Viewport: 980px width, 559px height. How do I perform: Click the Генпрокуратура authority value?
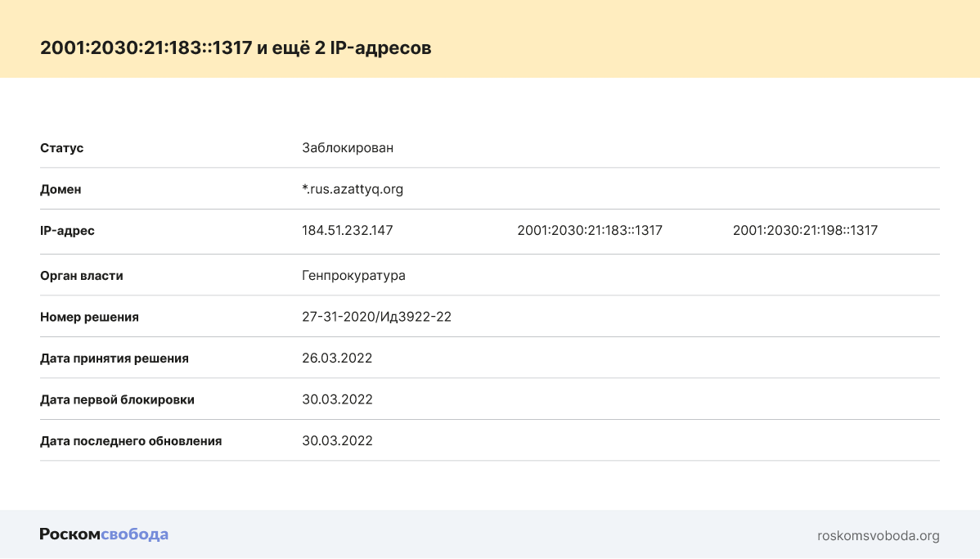(353, 276)
